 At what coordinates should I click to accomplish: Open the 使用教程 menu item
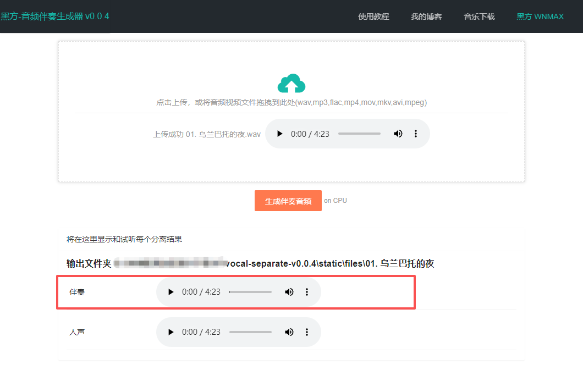(373, 16)
